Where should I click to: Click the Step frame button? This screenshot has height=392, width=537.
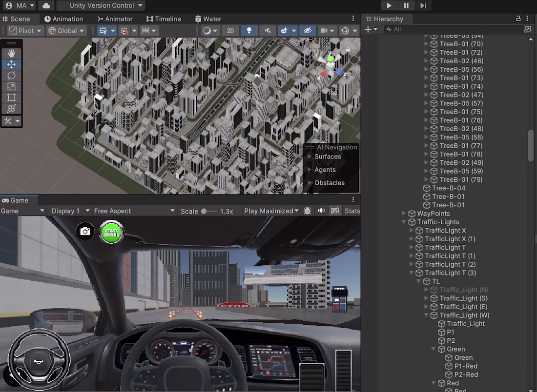tap(423, 5)
